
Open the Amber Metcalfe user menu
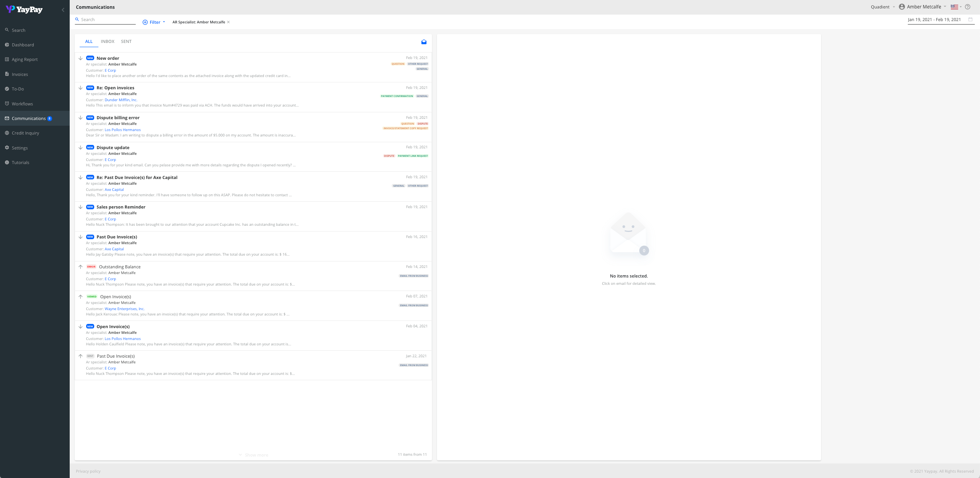[923, 7]
